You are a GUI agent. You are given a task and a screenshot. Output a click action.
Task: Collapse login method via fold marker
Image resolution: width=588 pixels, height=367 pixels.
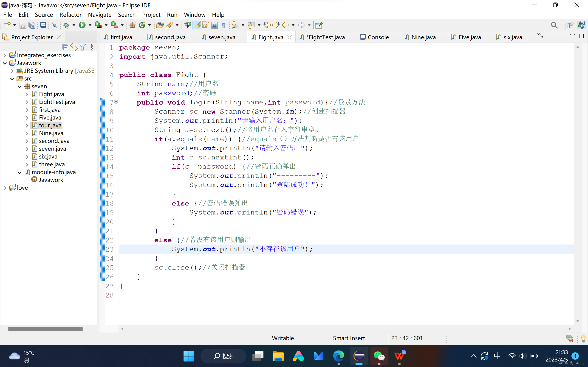[x=116, y=102]
